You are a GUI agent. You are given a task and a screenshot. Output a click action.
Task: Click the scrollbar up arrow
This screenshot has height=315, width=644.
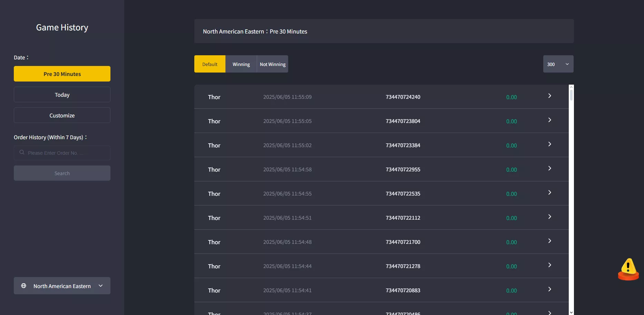(571, 87)
